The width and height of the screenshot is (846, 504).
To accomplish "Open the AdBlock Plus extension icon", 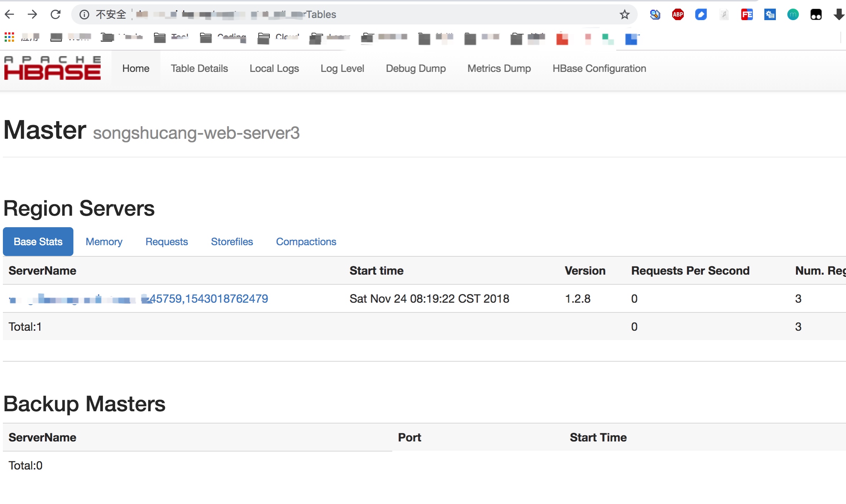I will (x=678, y=14).
